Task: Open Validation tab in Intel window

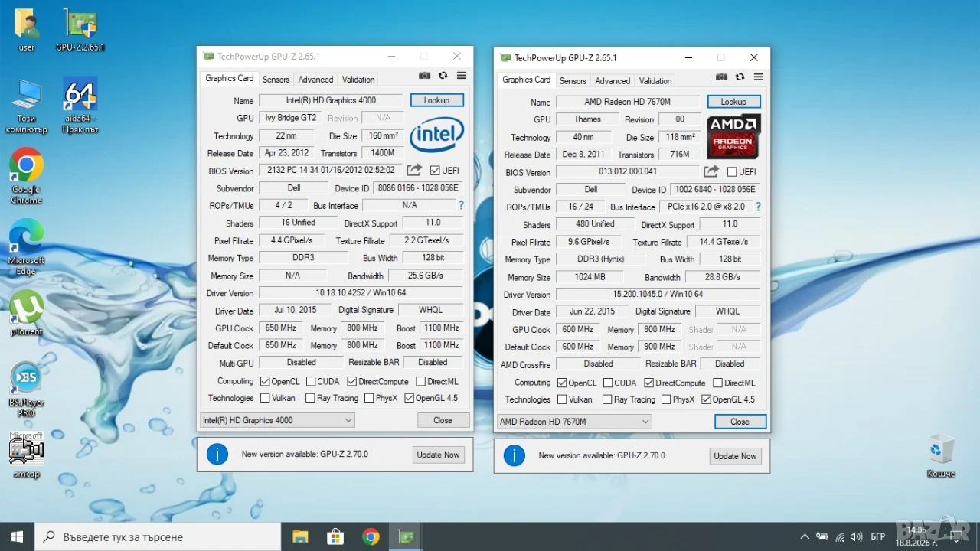Action: pos(358,80)
